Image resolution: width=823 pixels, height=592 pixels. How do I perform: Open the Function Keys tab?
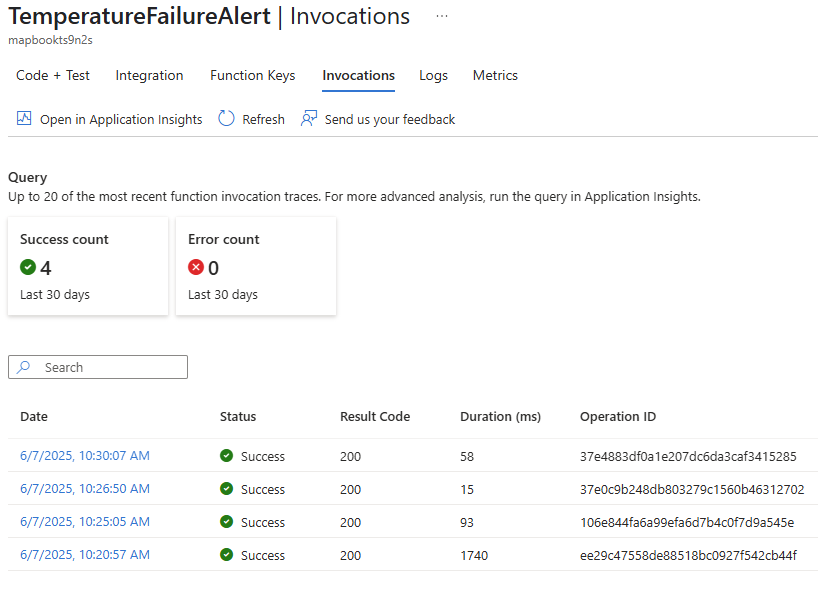click(x=252, y=75)
